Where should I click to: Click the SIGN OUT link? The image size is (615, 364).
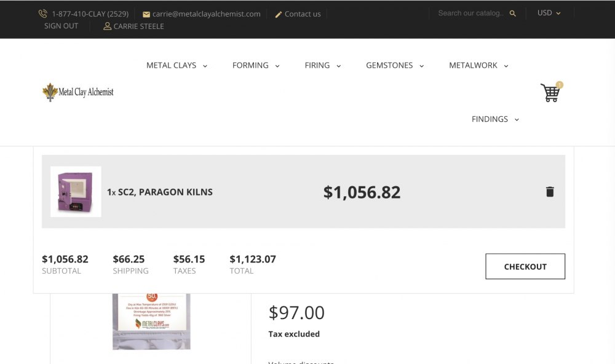click(61, 26)
